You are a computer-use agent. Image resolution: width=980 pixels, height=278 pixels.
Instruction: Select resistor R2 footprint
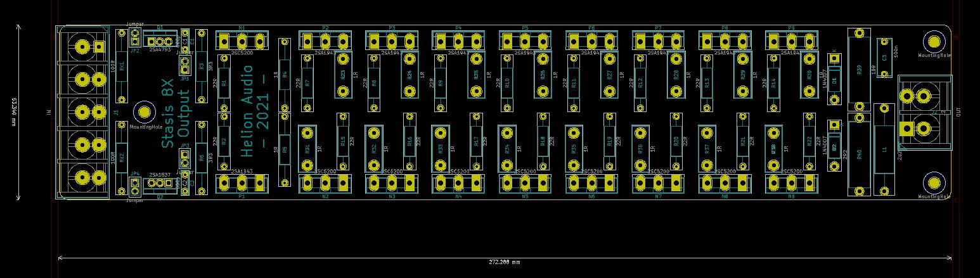224,142
